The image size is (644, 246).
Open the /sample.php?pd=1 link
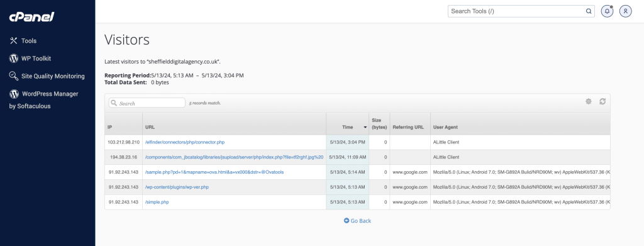pos(214,172)
